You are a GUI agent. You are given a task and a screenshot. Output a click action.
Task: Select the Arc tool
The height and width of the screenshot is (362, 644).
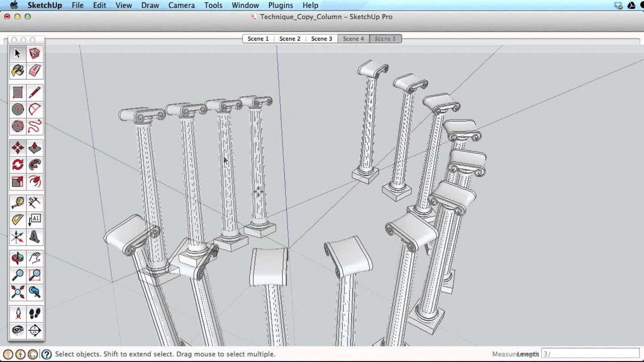pos(34,109)
